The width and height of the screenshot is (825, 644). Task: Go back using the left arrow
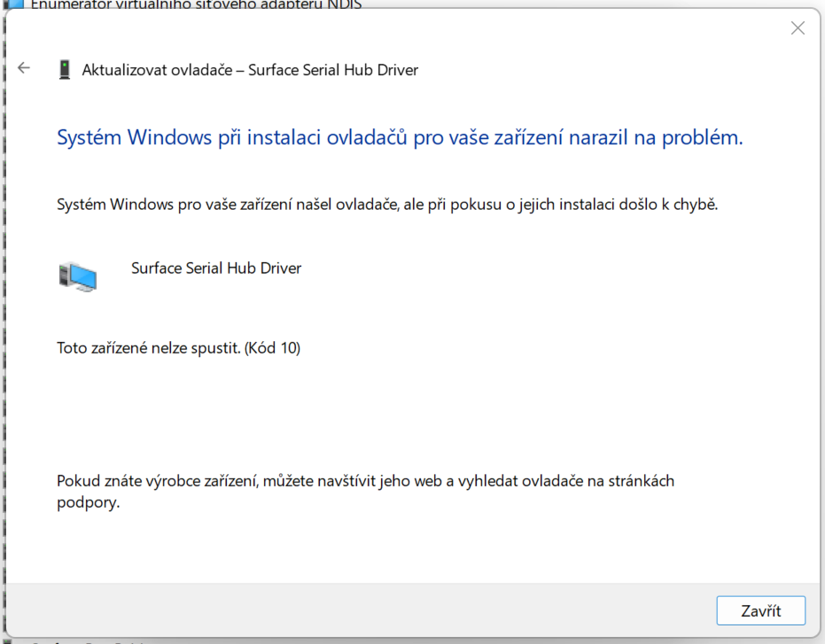(24, 68)
